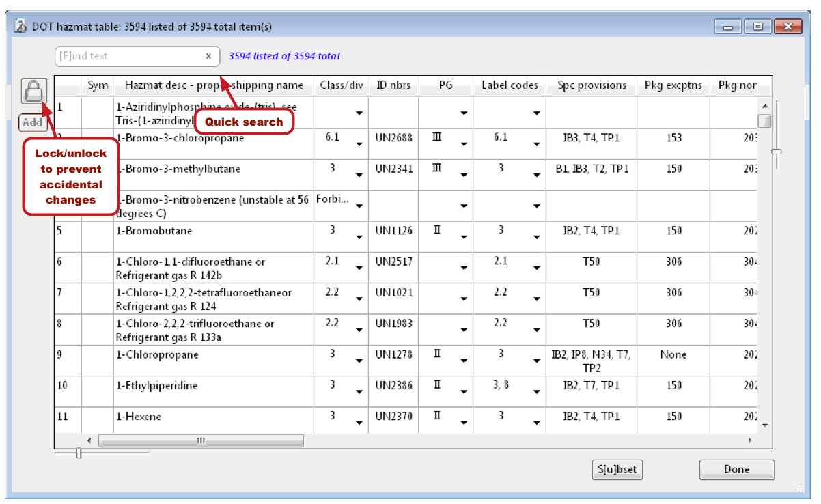This screenshot has width=821, height=504.
Task: Select the Refrigerant gas R 142b description cell
Action: click(x=214, y=268)
